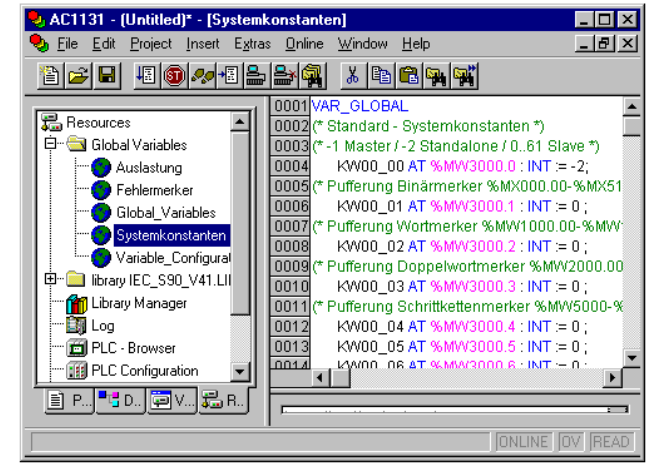Viewport: 669px width, 474px height.
Task: Click the Copy toolbar icon
Action: click(381, 76)
